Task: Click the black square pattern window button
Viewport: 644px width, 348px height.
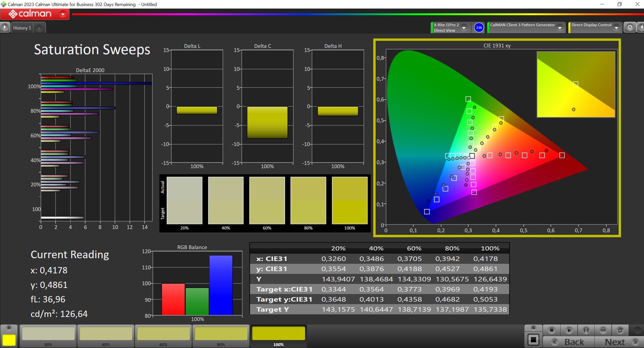Action: click(x=533, y=340)
